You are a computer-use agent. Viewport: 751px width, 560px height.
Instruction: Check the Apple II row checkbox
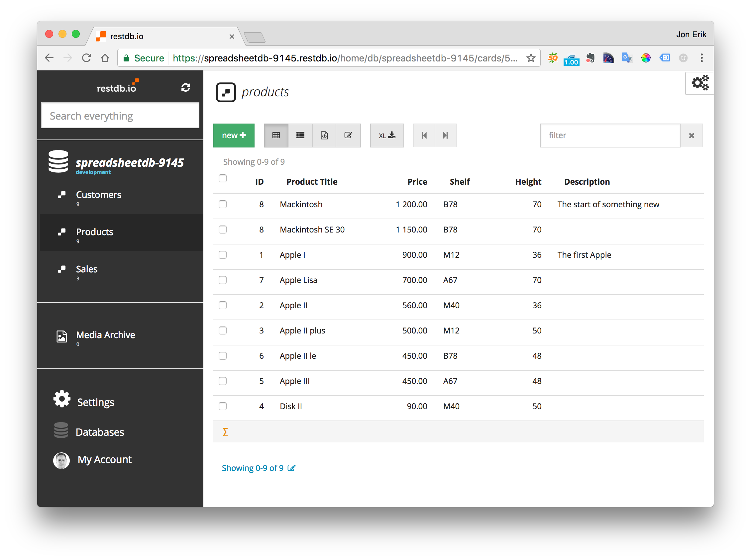[222, 305]
